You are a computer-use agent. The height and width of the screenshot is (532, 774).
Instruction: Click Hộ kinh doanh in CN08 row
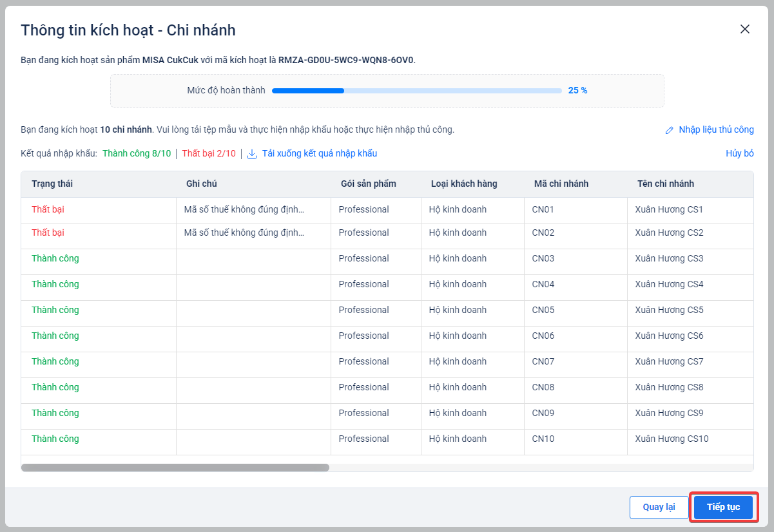tap(458, 387)
